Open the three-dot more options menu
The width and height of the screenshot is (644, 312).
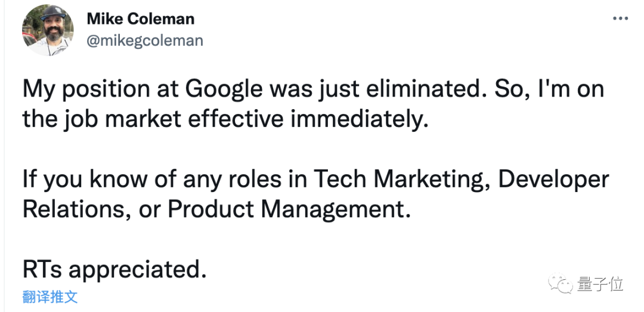tap(620, 19)
